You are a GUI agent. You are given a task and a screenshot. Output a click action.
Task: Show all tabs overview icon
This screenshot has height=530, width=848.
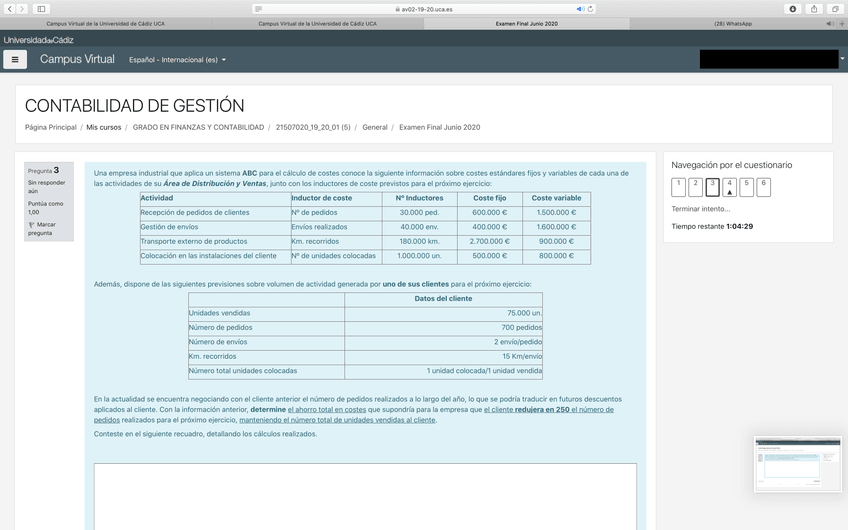[835, 9]
